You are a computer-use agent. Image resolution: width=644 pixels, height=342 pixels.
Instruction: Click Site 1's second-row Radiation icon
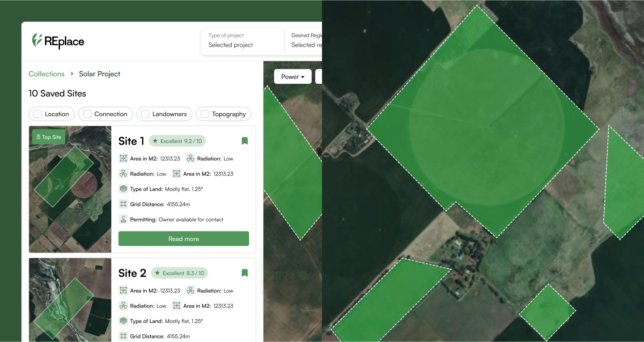click(x=123, y=174)
